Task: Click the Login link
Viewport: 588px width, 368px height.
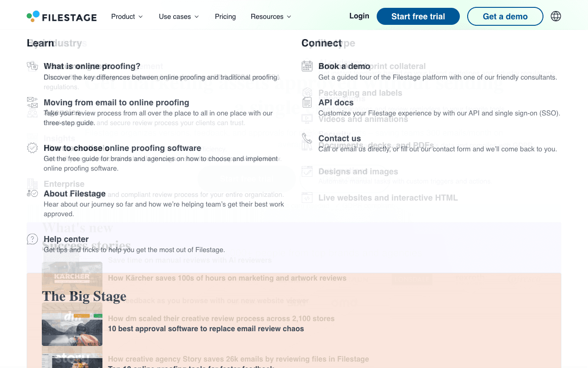Action: pos(359,16)
